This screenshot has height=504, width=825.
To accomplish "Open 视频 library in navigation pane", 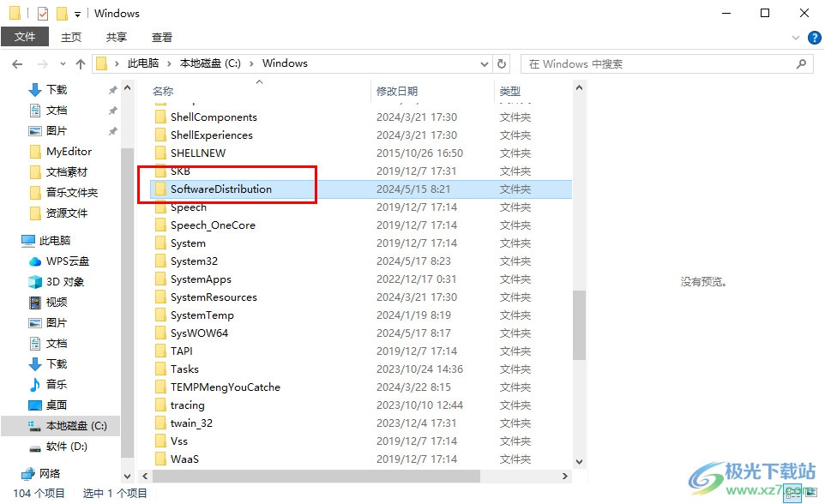I will point(57,303).
